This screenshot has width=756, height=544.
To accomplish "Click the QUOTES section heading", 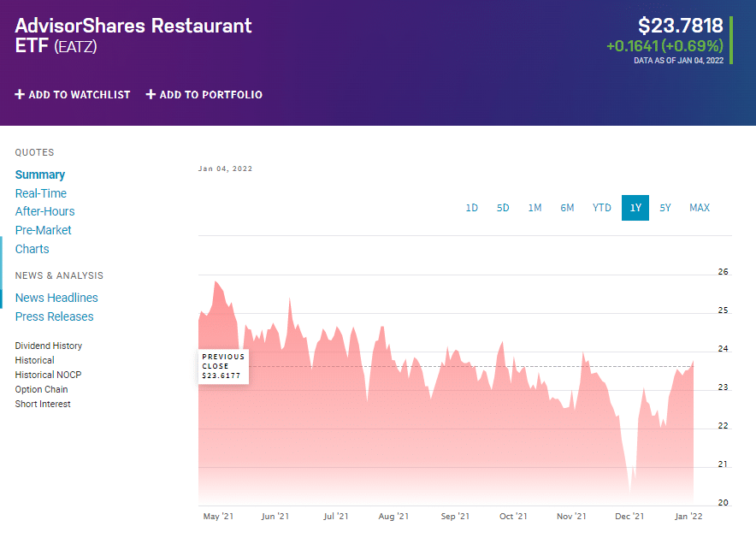I will [x=35, y=152].
